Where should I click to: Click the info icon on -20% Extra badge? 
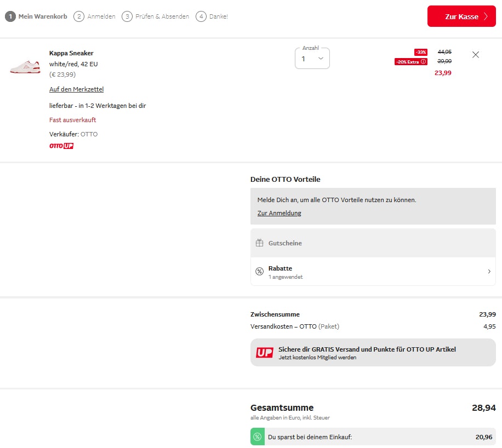click(x=423, y=62)
